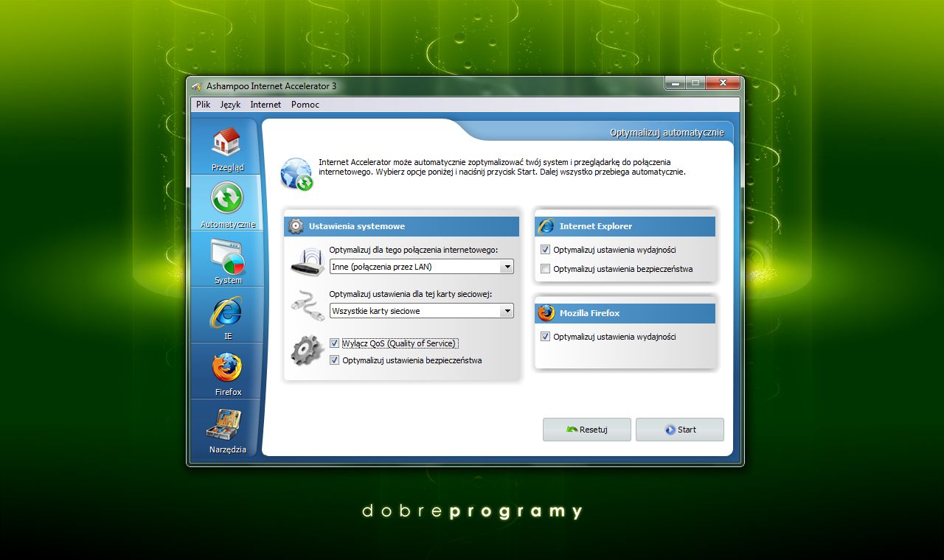This screenshot has width=944, height=560.
Task: Click the Start button
Action: [680, 430]
